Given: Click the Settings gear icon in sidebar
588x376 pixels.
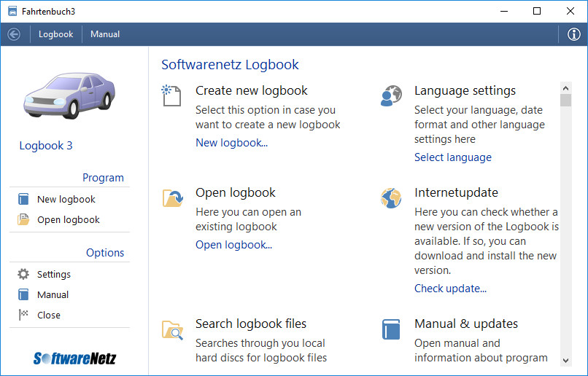Looking at the screenshot, I should [x=23, y=274].
